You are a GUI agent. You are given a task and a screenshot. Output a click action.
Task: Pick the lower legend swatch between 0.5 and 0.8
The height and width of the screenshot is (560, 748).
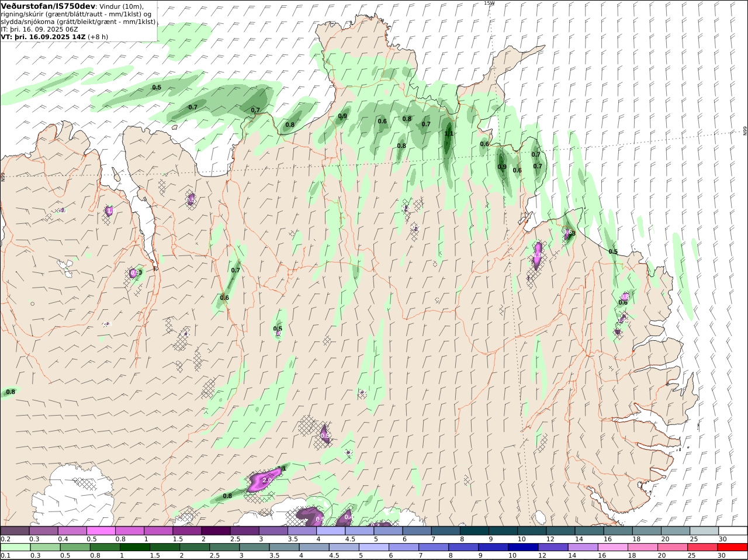pyautogui.click(x=75, y=547)
